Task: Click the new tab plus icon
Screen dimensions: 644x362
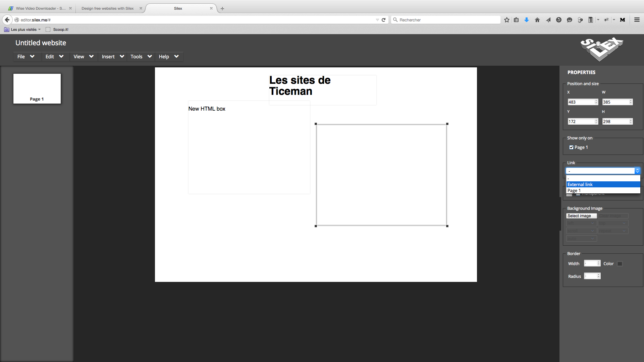Action: click(222, 8)
